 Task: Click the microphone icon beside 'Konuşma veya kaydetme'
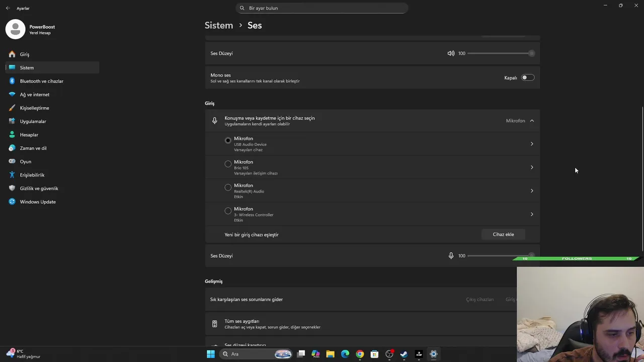(x=215, y=121)
